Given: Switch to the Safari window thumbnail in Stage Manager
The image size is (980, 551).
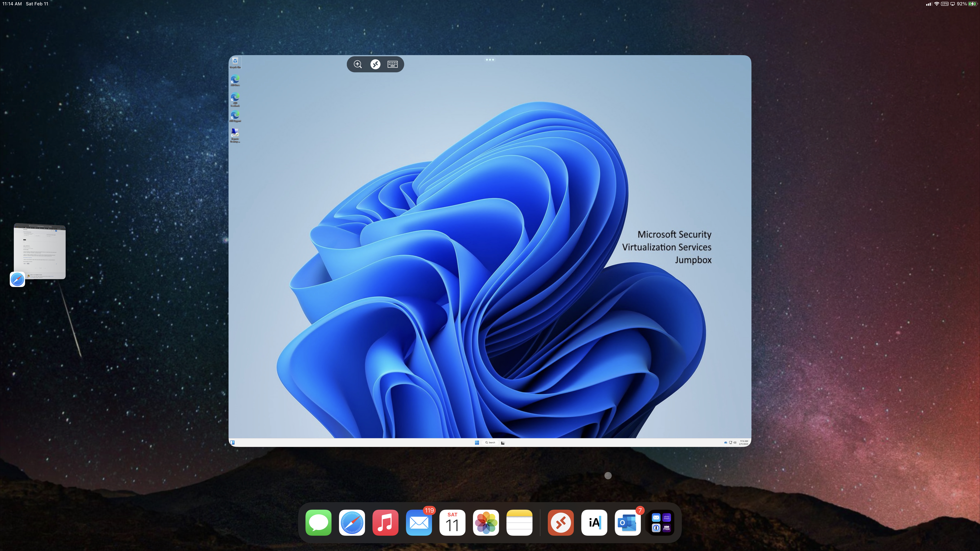Looking at the screenshot, I should point(40,251).
